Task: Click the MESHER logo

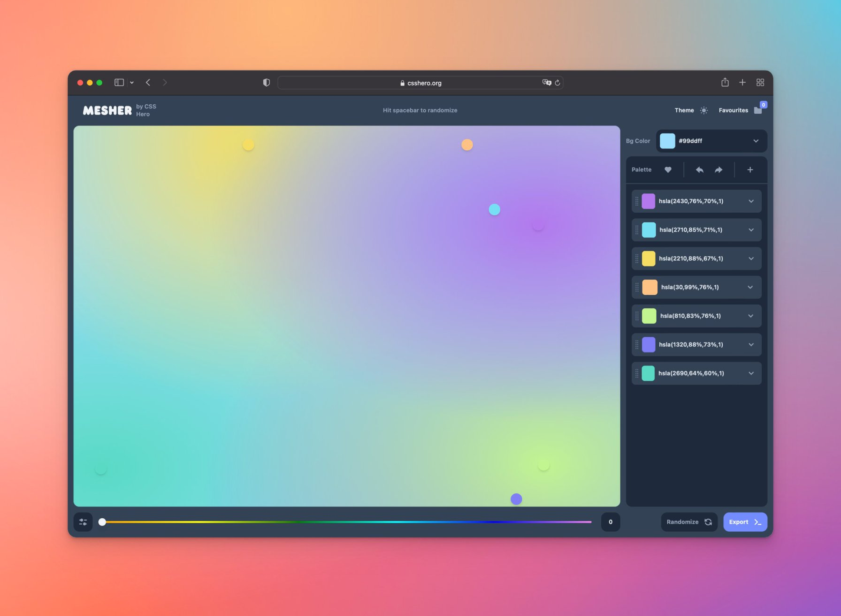Action: point(107,110)
